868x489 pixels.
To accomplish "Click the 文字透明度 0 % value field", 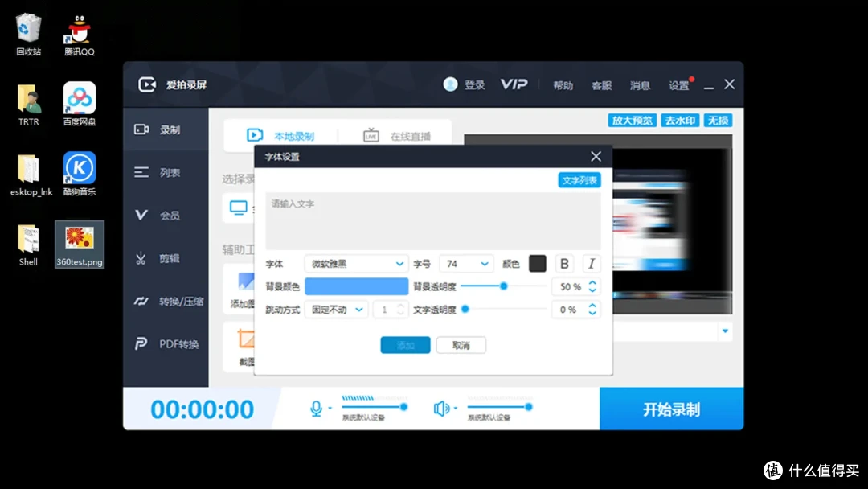I will pyautogui.click(x=570, y=310).
